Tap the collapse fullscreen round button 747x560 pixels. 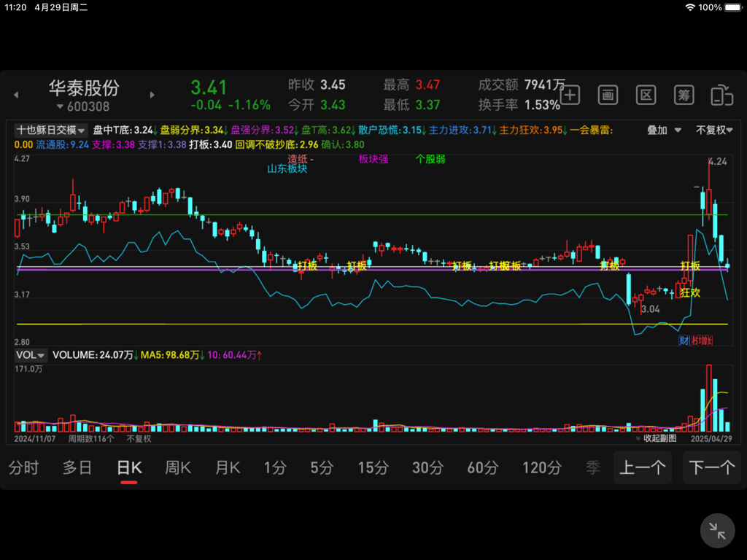[717, 531]
